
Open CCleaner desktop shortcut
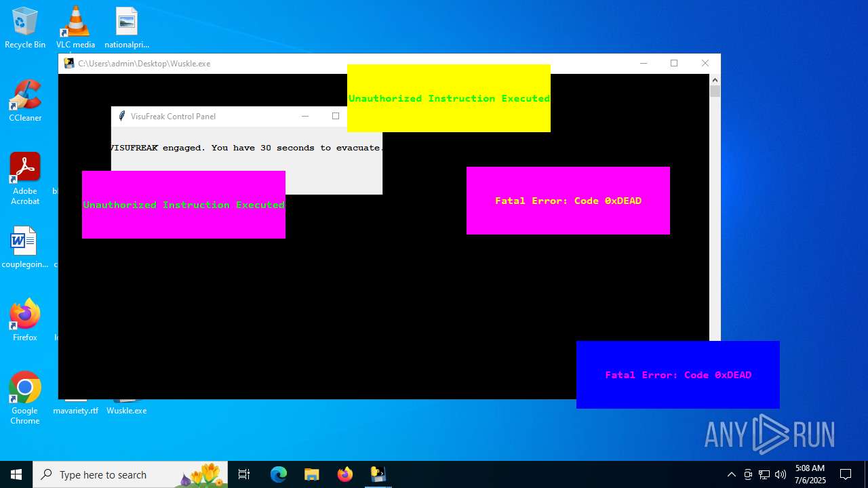click(x=25, y=101)
